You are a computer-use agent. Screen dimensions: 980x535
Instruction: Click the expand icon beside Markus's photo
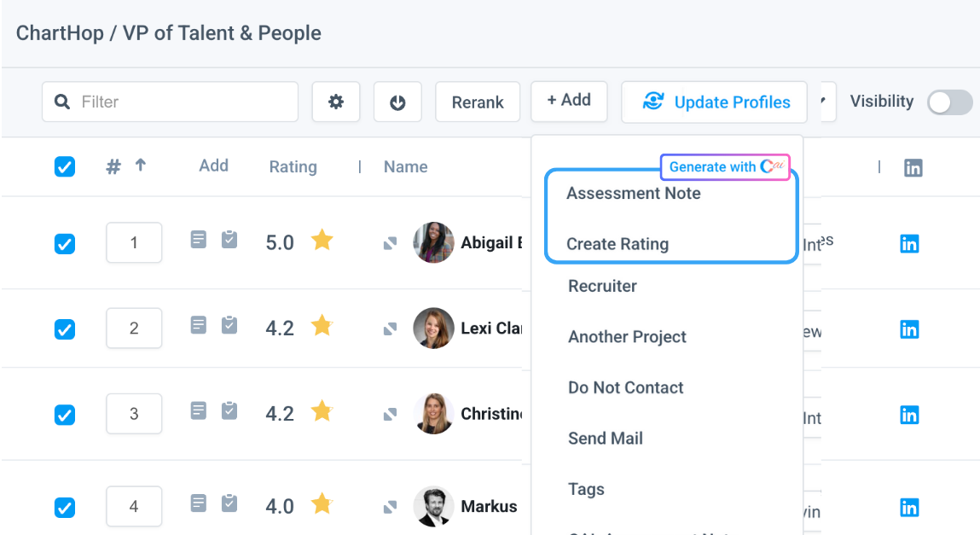390,507
